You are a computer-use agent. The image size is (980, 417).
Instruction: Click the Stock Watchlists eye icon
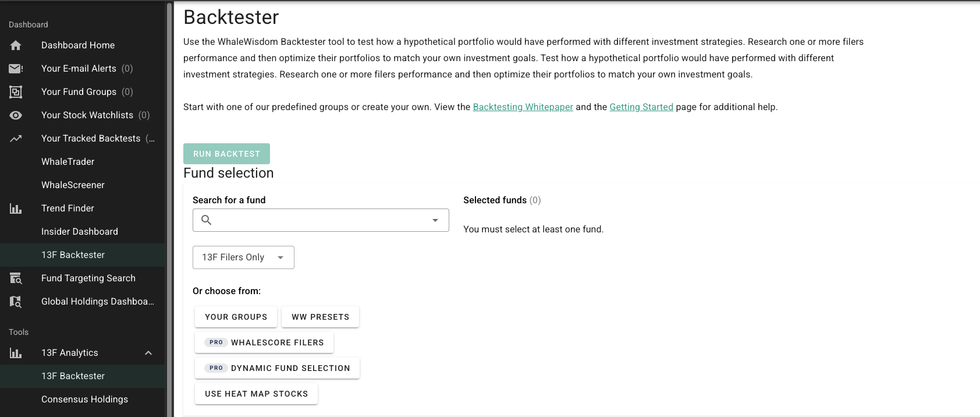(x=16, y=115)
